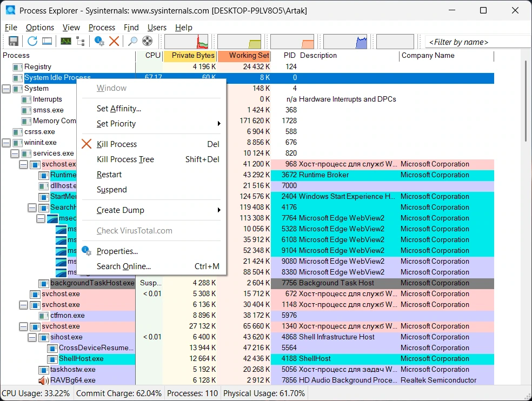Choose Suspend in the context menu
The width and height of the screenshot is (532, 401).
(x=151, y=190)
